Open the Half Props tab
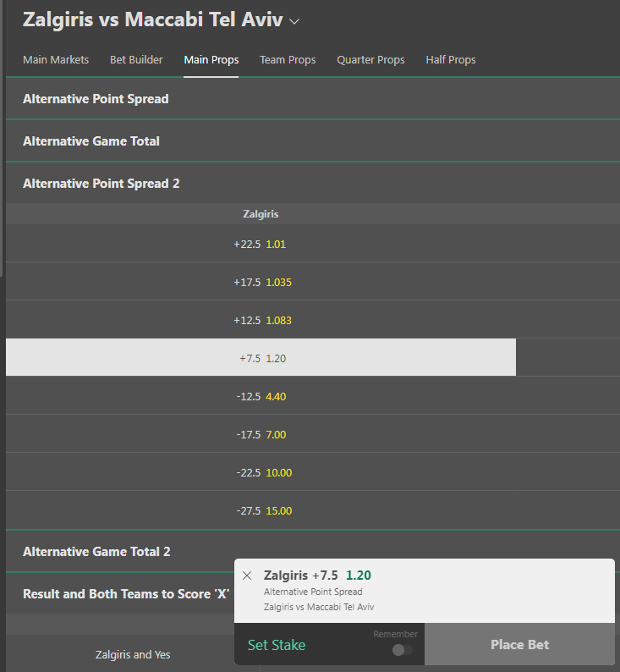Screen dimensions: 620x672 pyautogui.click(x=451, y=60)
